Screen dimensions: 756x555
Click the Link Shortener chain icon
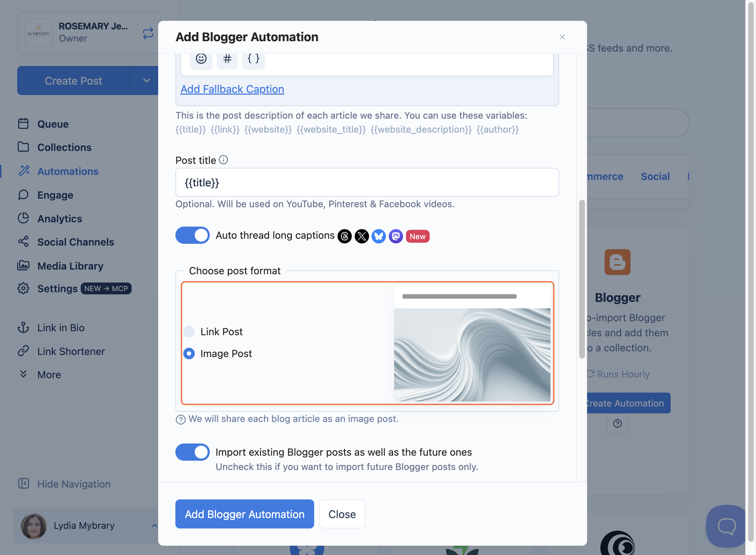click(23, 351)
